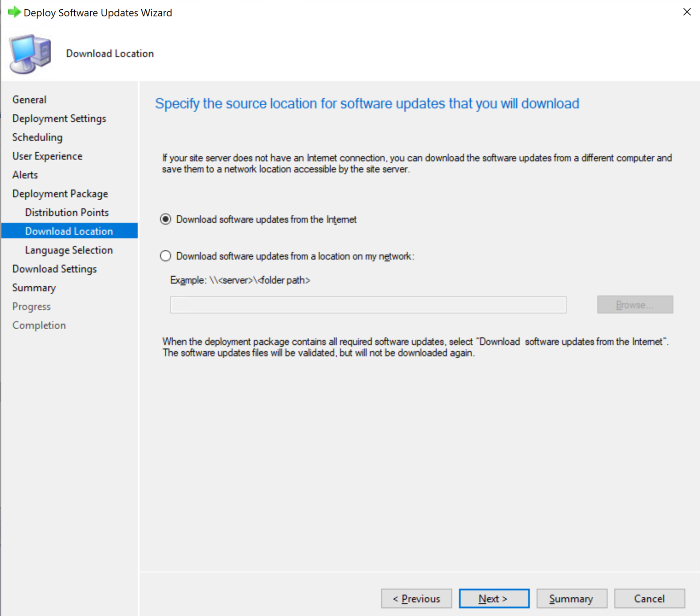The height and width of the screenshot is (616, 700).
Task: Open the Completion step in sidebar
Action: pyautogui.click(x=39, y=325)
